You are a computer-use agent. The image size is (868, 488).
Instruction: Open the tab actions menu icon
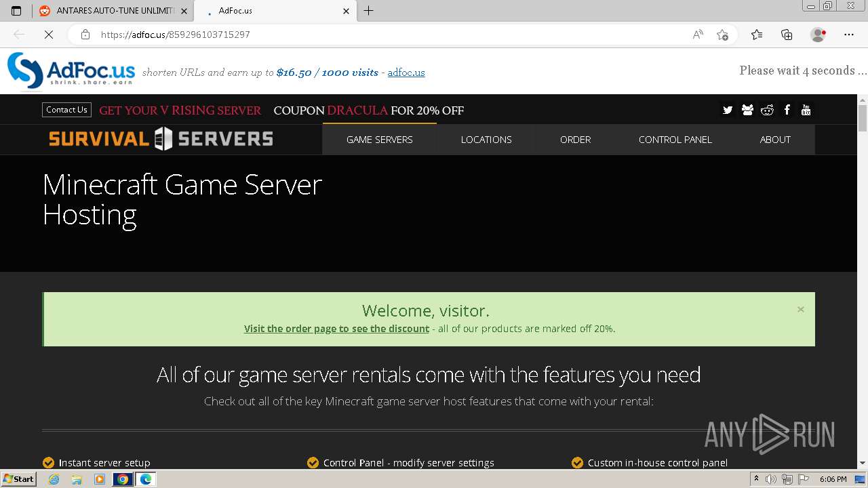(16, 11)
